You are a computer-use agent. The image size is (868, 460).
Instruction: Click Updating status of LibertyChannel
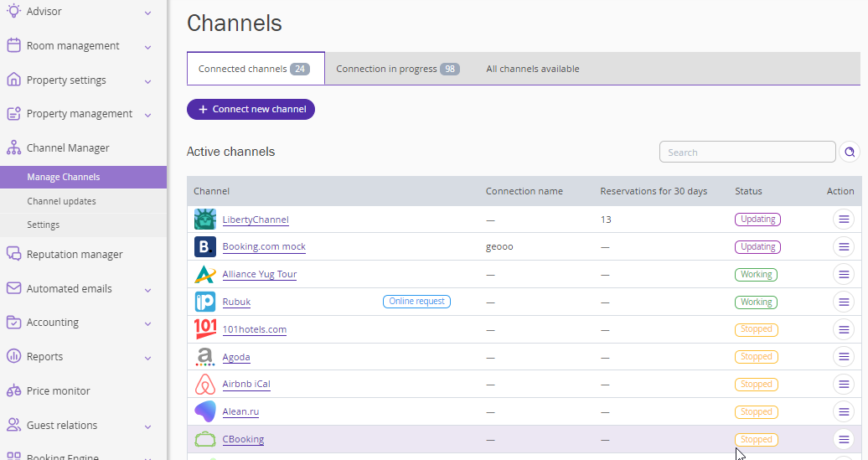(758, 220)
